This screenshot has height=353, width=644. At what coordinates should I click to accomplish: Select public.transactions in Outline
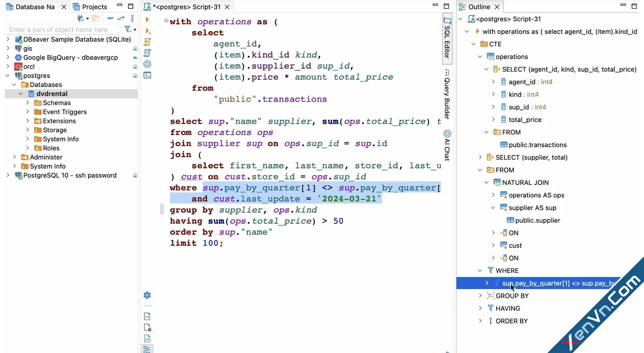point(537,144)
